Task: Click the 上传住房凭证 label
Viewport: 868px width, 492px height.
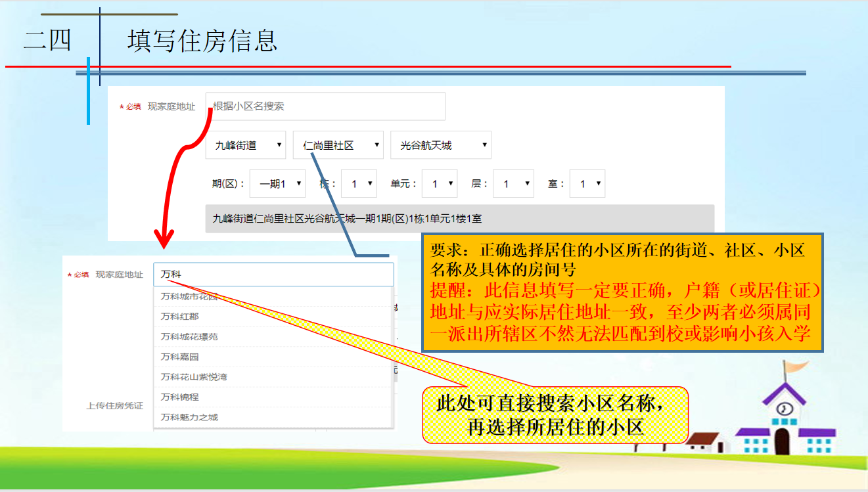Action: point(115,406)
